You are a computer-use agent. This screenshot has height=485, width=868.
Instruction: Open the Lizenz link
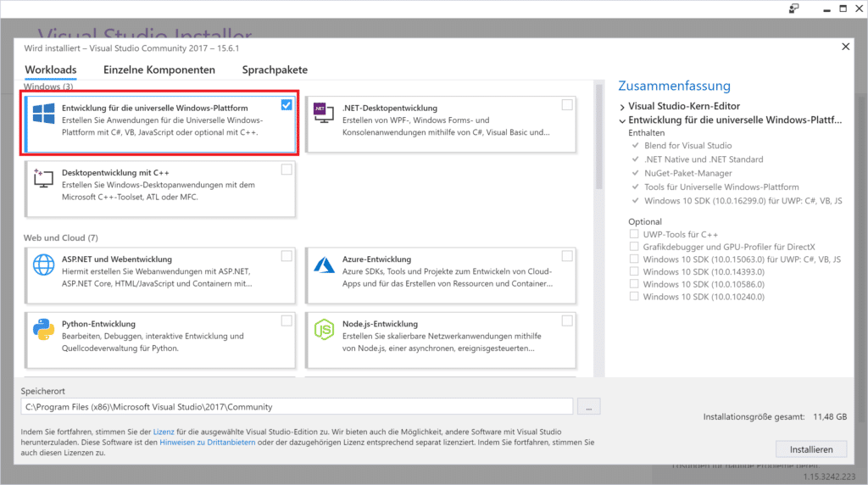tap(164, 432)
